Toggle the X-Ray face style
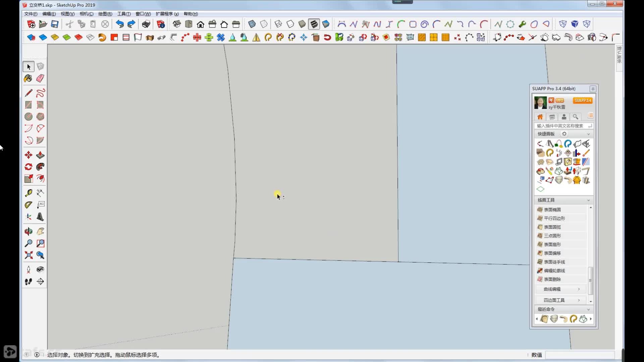Screen dimensions: 644x362 (x=252, y=24)
